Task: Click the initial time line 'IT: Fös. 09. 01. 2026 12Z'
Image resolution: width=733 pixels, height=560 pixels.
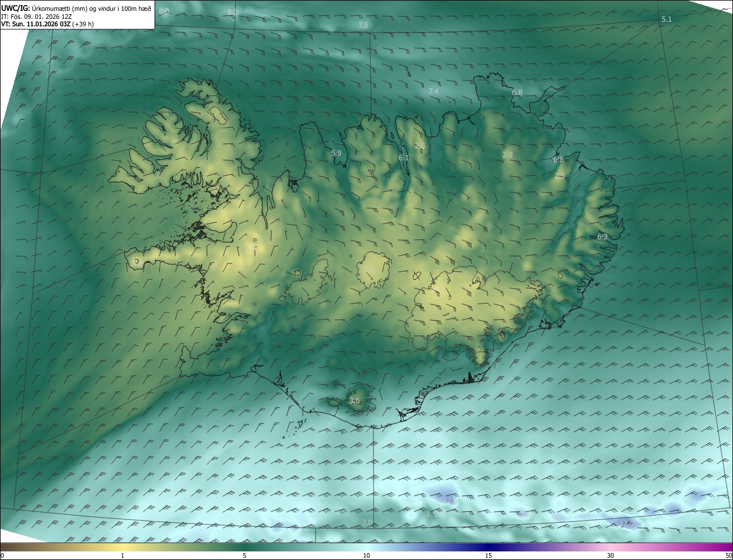Action: (x=37, y=17)
